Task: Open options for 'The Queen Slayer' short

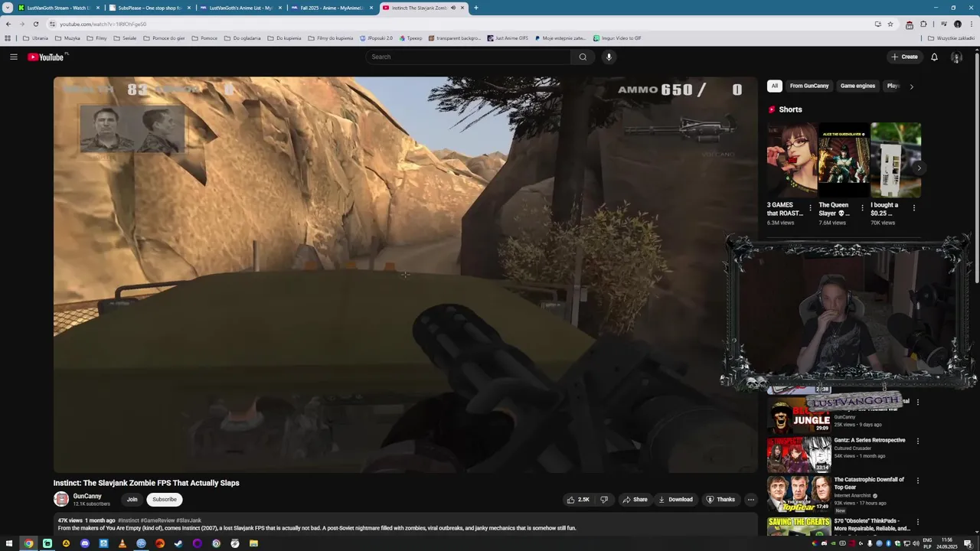Action: (862, 207)
